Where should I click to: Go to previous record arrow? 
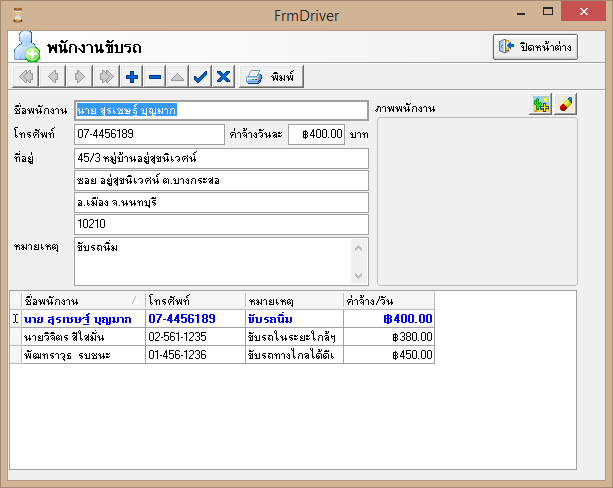(x=53, y=76)
